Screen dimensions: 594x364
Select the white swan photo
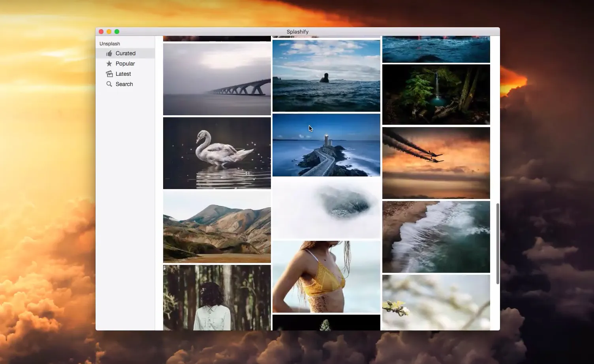pyautogui.click(x=217, y=153)
